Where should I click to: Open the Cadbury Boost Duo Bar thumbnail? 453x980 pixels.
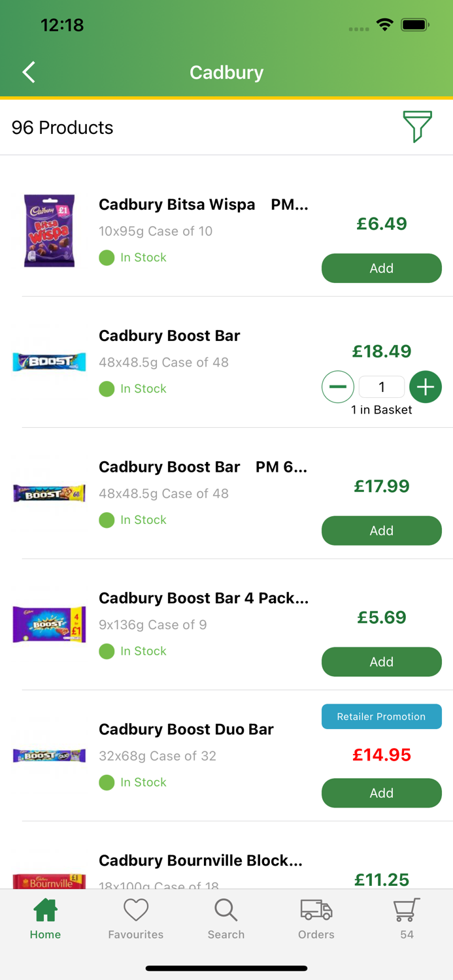(x=50, y=756)
